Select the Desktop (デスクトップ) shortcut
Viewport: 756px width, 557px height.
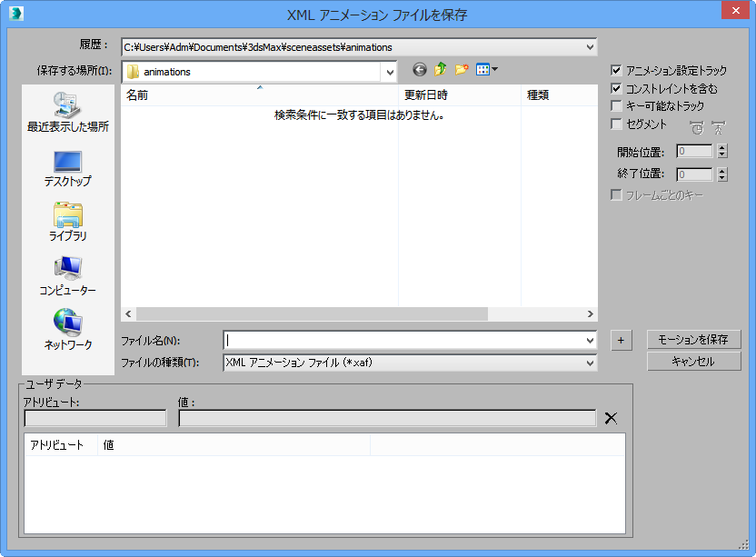(68, 169)
